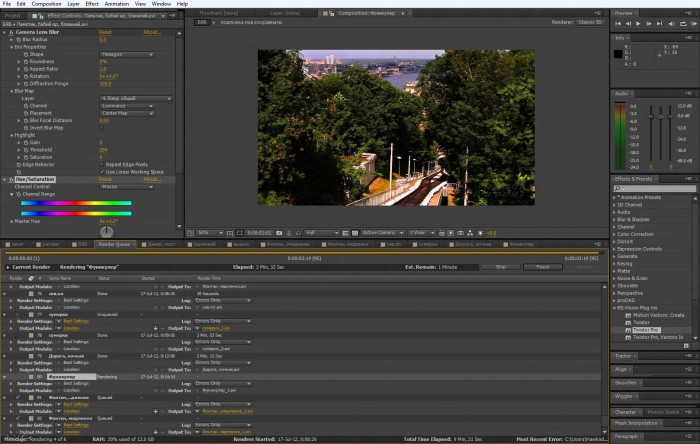The height and width of the screenshot is (444, 700).
Task: Open the Effect menu
Action: (92, 4)
